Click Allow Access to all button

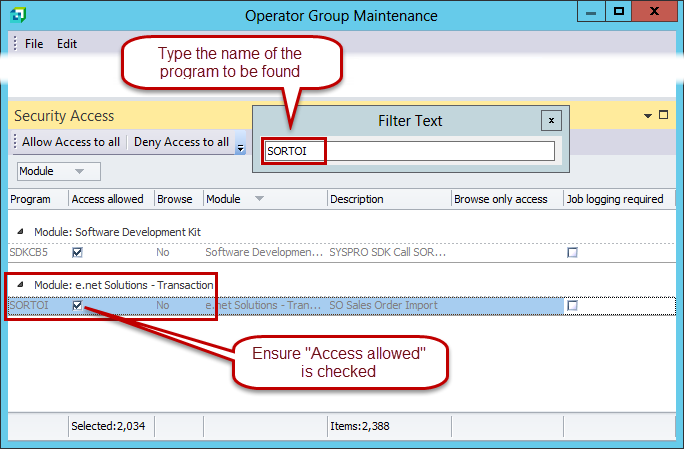70,143
